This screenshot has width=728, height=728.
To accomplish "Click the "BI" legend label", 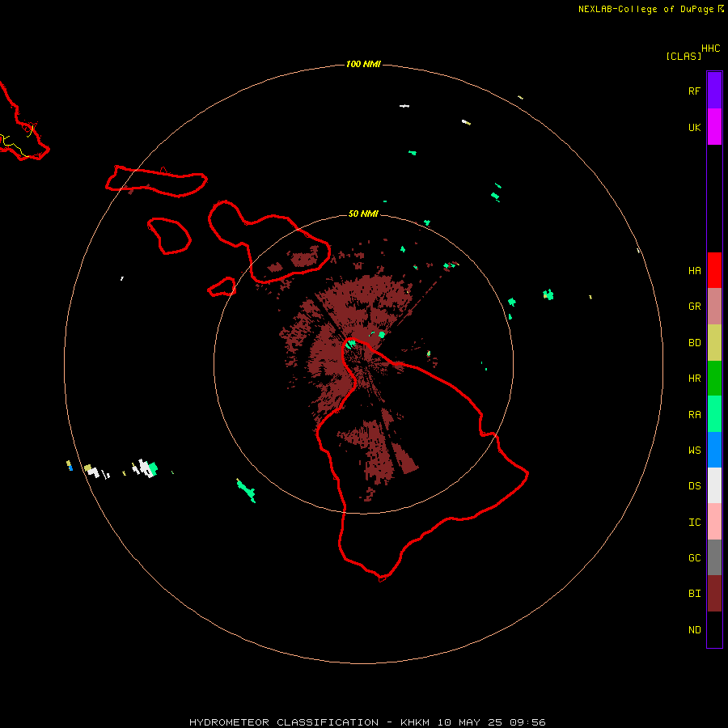I will (x=694, y=594).
